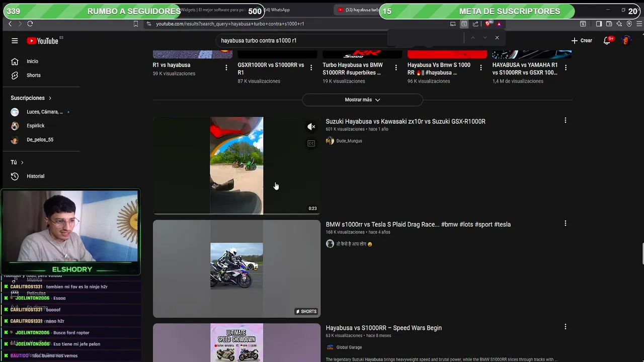
Task: Open options for GSXR1000R vs S1000RR short
Action: [311, 67]
